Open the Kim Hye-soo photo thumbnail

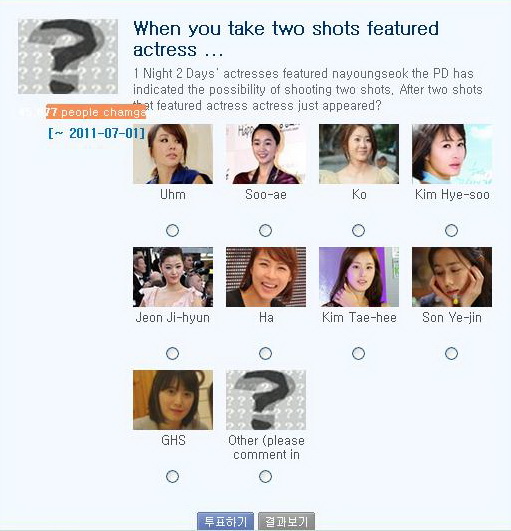(x=452, y=154)
